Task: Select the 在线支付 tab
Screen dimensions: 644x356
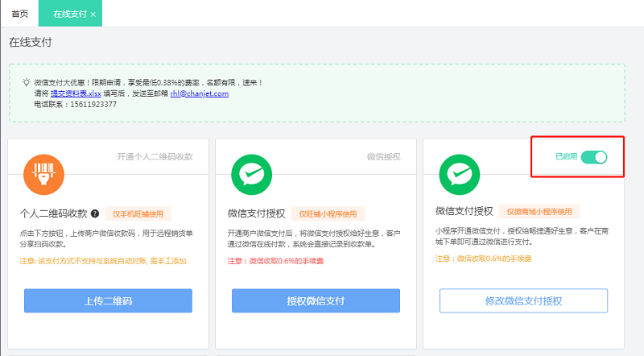Action: pos(70,14)
